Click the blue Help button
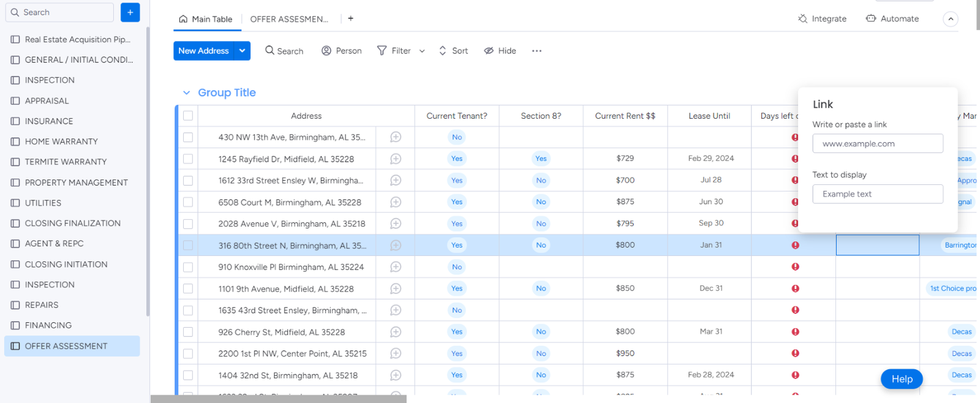 pos(901,379)
